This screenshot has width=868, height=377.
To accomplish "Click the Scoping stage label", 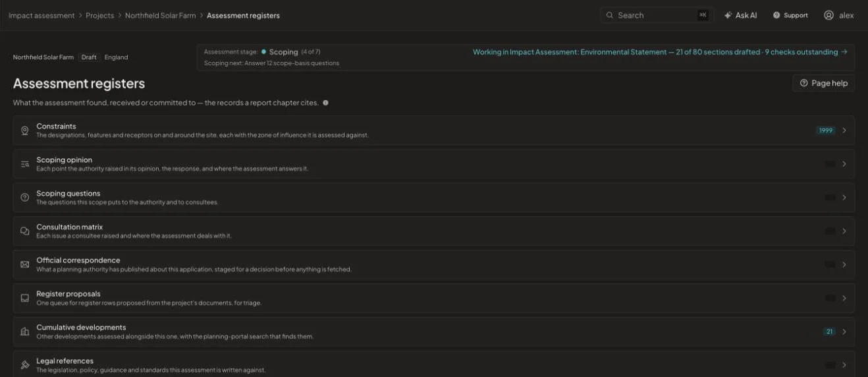I will click(284, 52).
